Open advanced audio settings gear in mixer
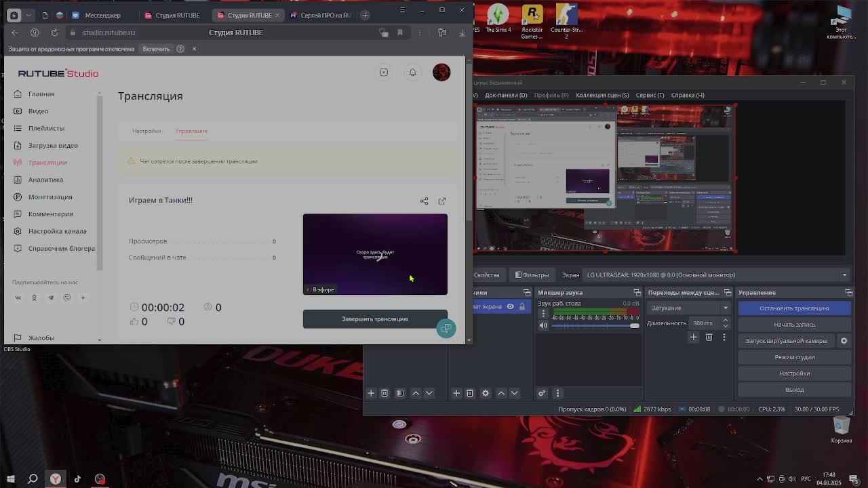 (542, 393)
